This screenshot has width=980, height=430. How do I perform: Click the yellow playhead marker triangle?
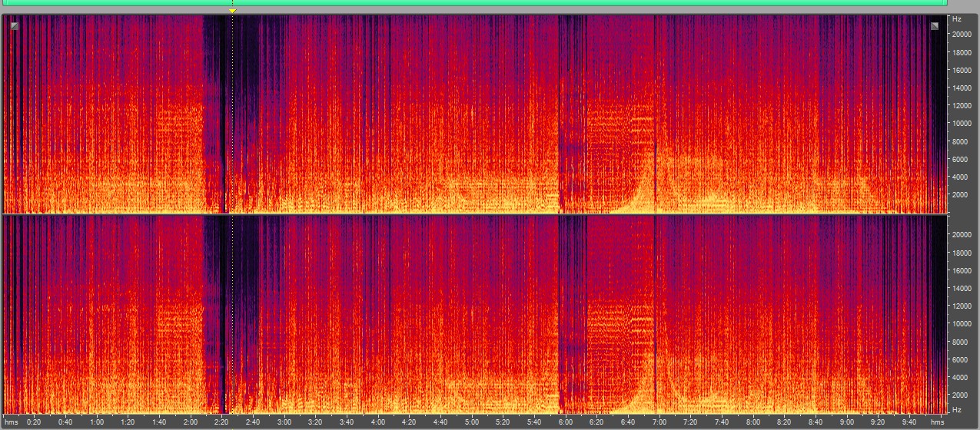(x=232, y=11)
